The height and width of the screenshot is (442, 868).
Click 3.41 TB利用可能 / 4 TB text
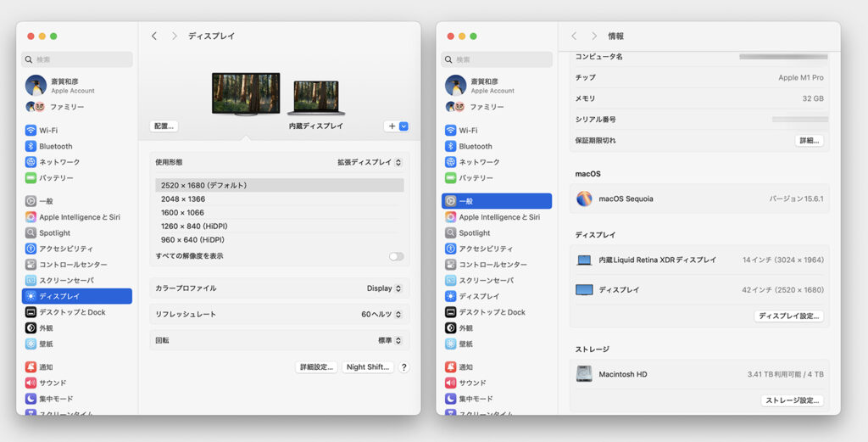tap(786, 374)
